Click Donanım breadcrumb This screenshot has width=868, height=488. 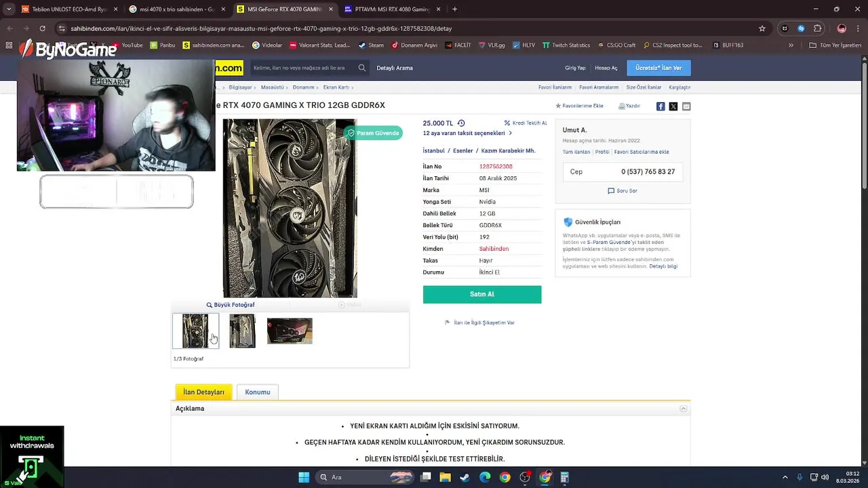point(303,87)
